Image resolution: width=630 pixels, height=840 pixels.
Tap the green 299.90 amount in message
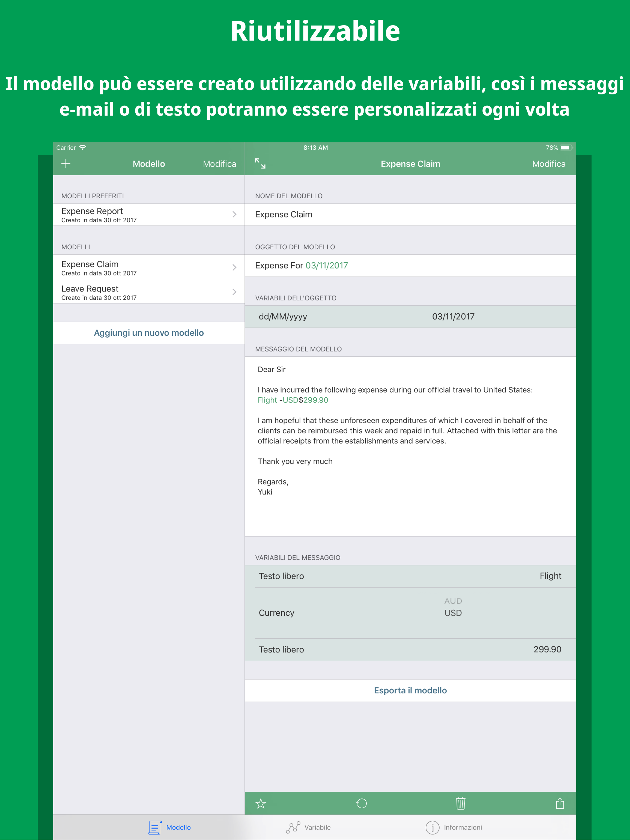pyautogui.click(x=316, y=400)
